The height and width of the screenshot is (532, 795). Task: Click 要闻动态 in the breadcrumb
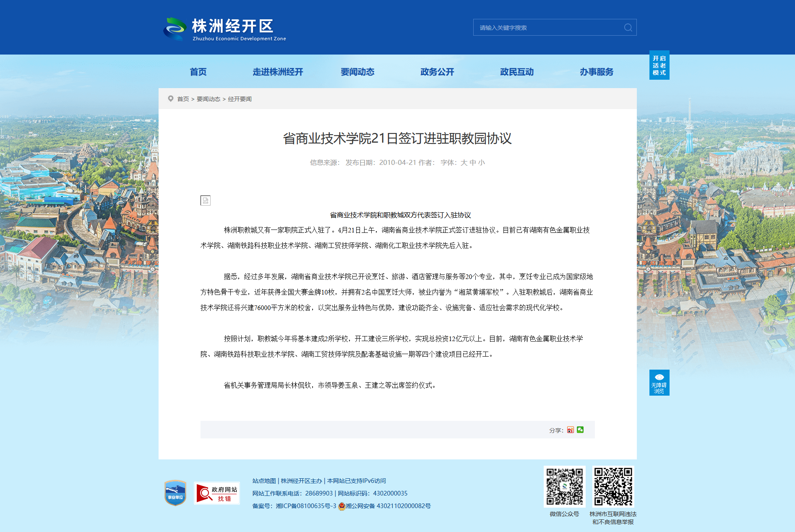coord(209,99)
